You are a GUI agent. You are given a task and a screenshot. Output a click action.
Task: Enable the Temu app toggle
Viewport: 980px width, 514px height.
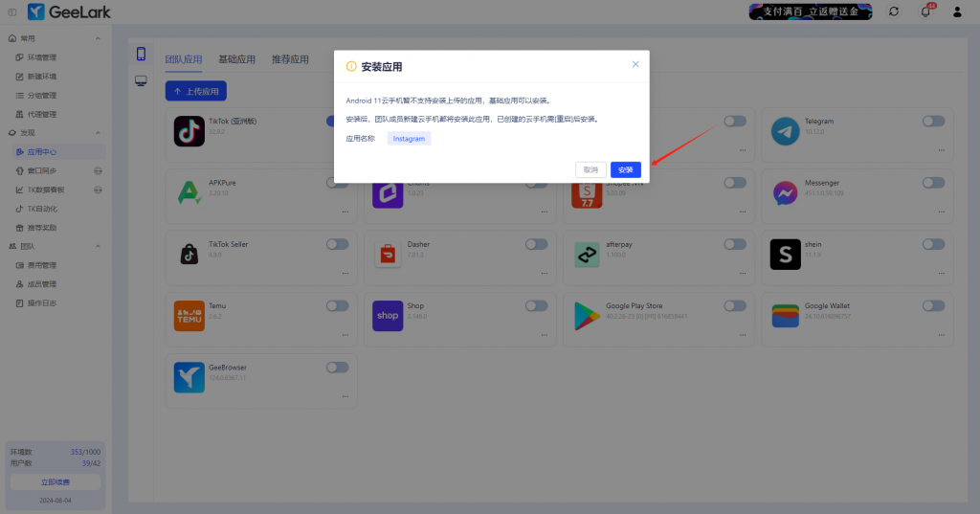(x=337, y=305)
